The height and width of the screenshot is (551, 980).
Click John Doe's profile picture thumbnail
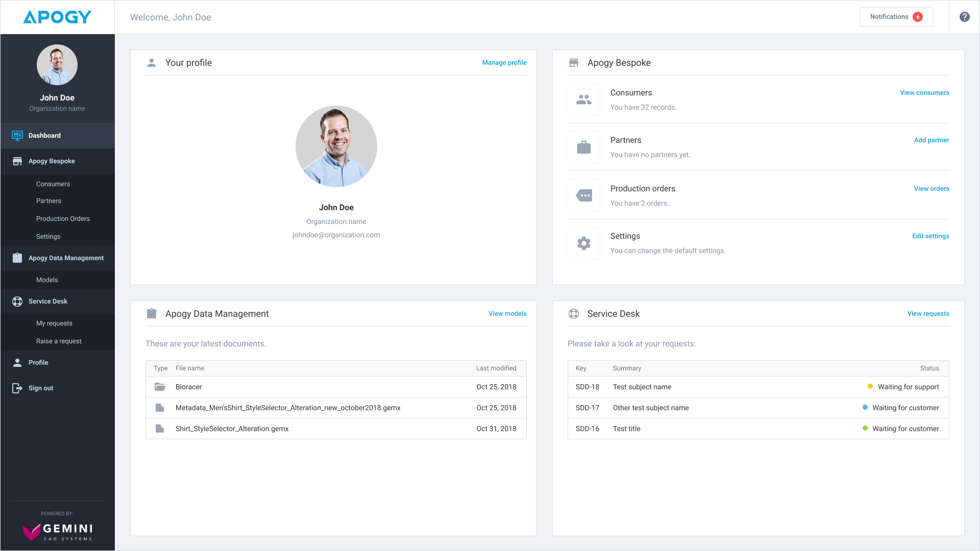[x=57, y=65]
